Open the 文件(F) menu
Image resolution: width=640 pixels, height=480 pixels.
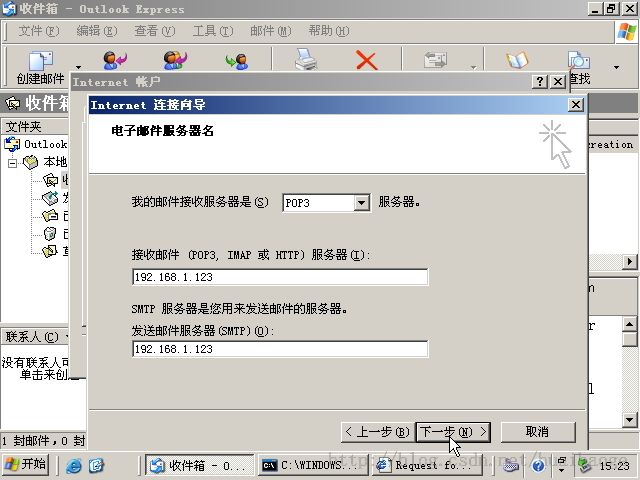click(39, 31)
